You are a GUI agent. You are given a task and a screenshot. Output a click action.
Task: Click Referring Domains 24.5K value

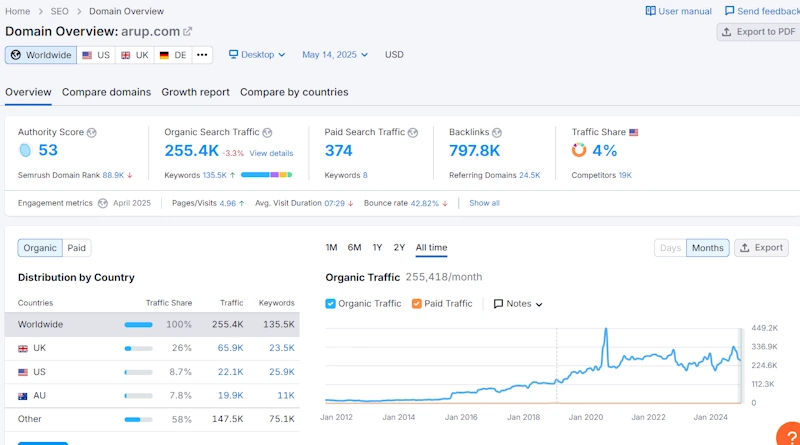(x=530, y=175)
